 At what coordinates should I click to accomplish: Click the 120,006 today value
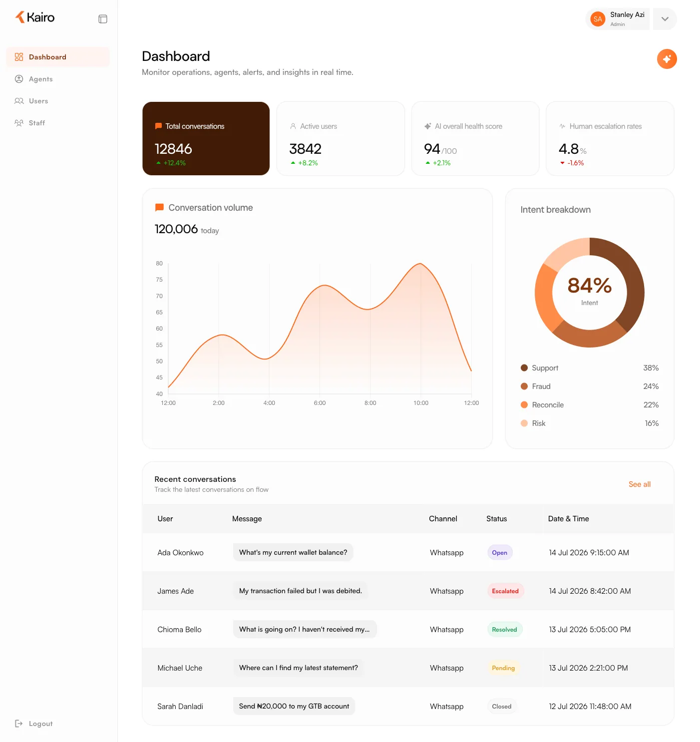point(187,229)
